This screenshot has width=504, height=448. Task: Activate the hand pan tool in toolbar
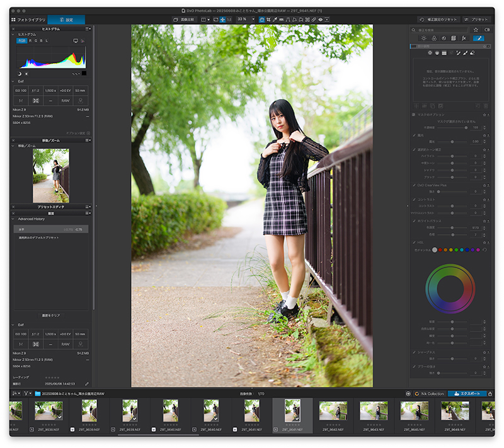tap(261, 20)
